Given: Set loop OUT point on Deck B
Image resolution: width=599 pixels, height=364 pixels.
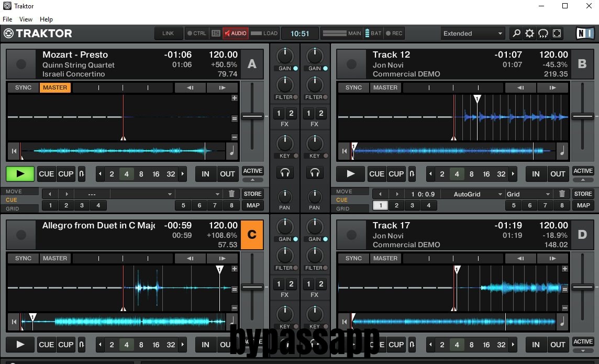Looking at the screenshot, I should pyautogui.click(x=557, y=174).
